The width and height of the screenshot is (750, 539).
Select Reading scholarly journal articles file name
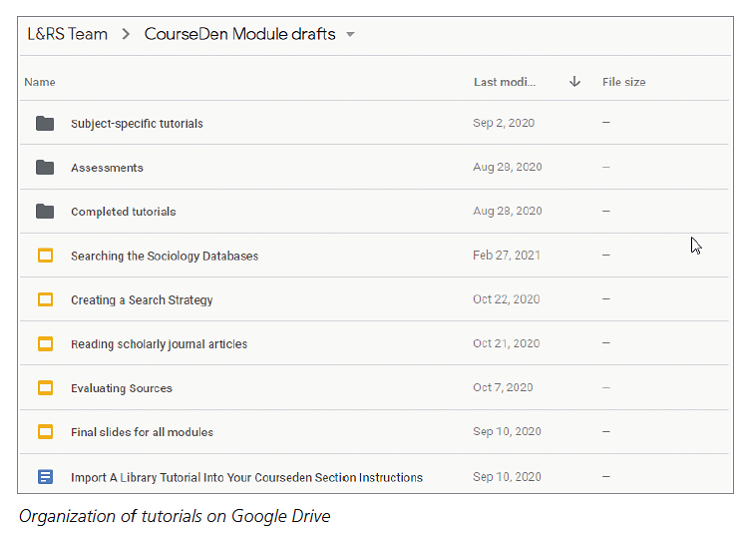pyautogui.click(x=159, y=344)
